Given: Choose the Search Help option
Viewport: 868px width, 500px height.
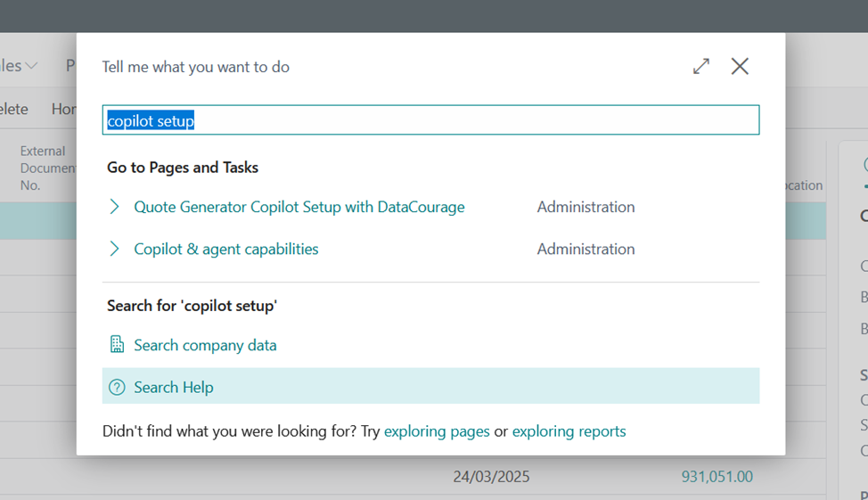Looking at the screenshot, I should 174,388.
